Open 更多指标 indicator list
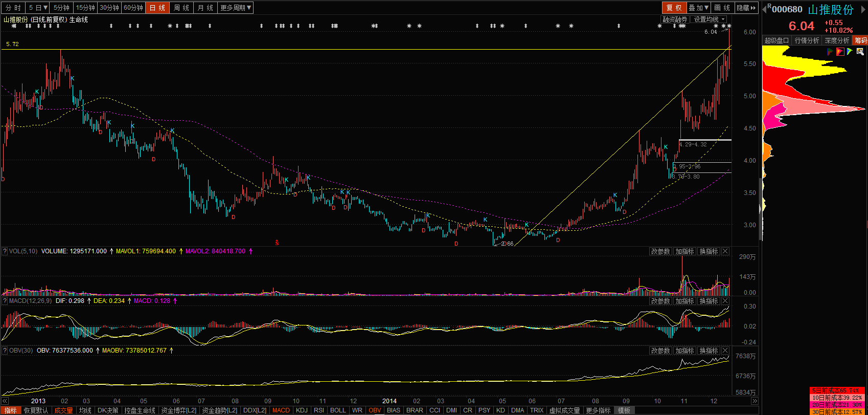 (x=598, y=410)
